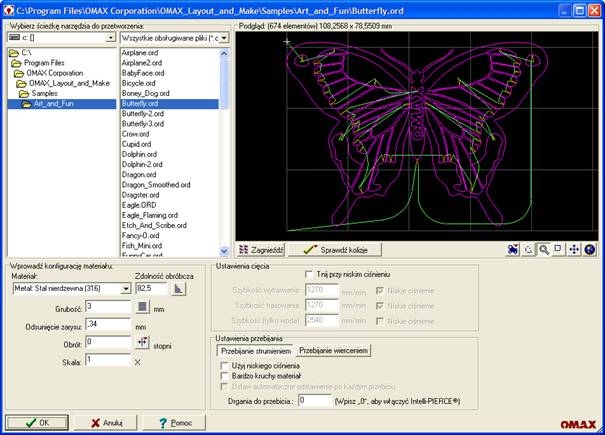
Task: Click the machinability chart icon beside 82,5
Action: click(180, 288)
